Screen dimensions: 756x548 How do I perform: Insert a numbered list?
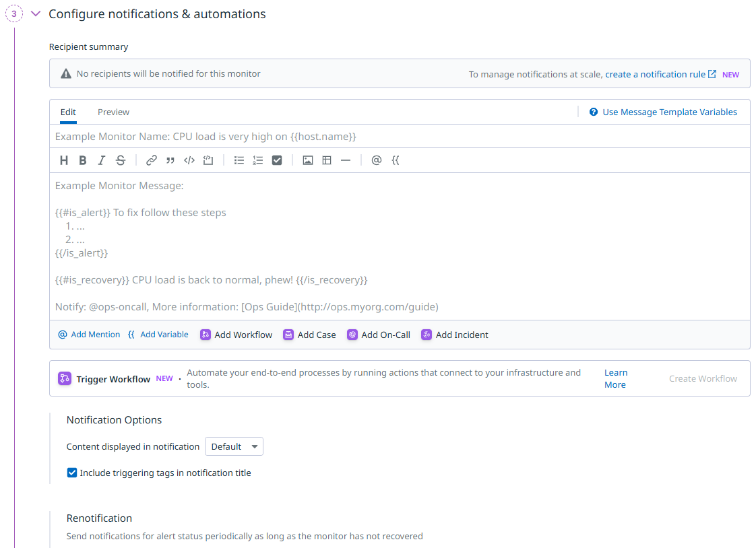[x=258, y=160]
